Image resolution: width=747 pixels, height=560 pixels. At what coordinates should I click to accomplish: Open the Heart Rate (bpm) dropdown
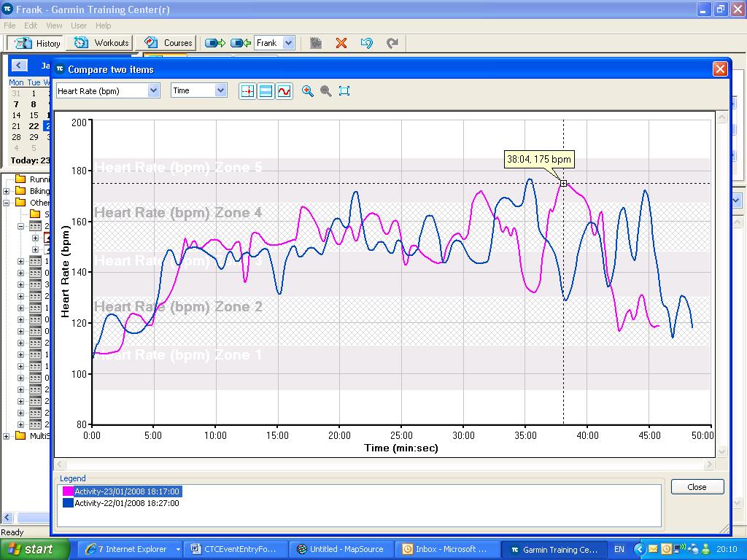click(153, 90)
